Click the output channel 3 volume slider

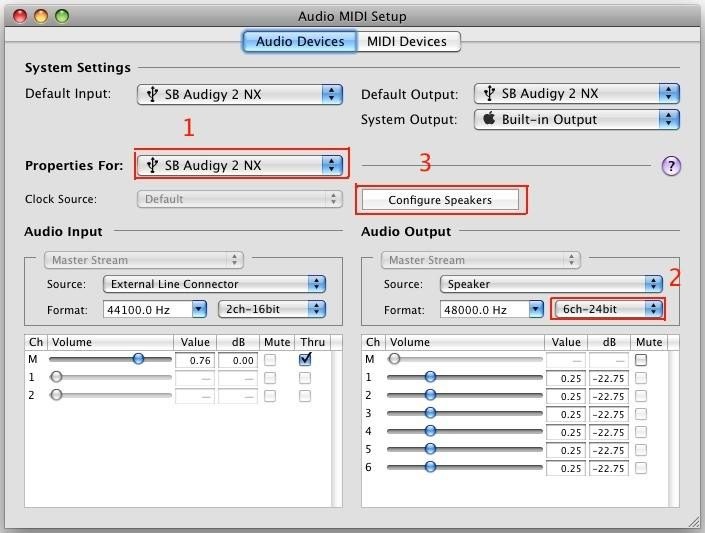pos(464,413)
